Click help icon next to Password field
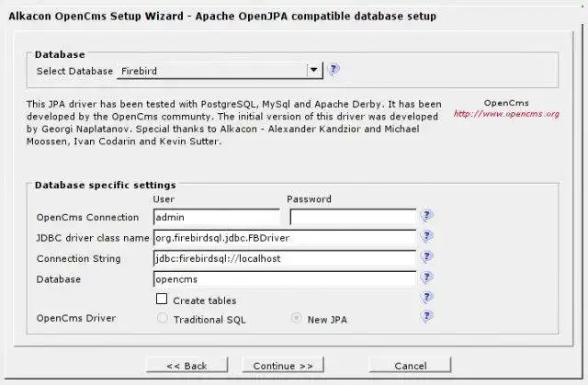Screen dimensions: 588x385 [x=426, y=217]
